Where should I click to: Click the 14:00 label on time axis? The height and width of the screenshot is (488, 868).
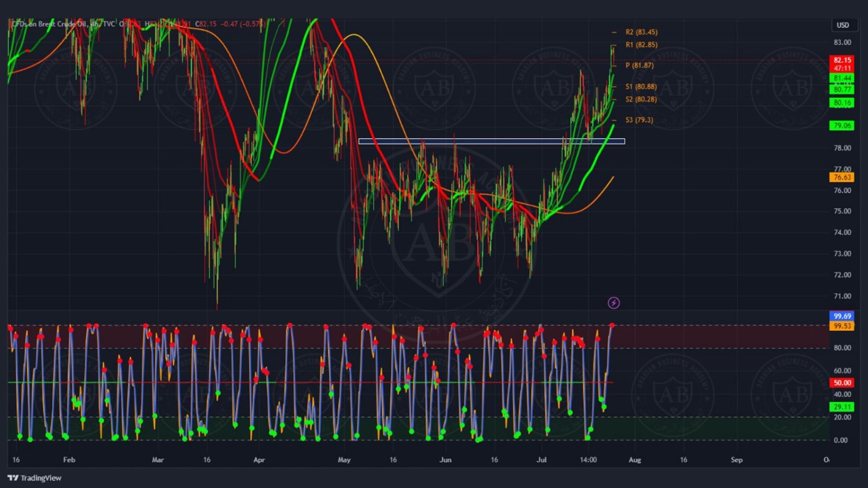click(x=588, y=460)
